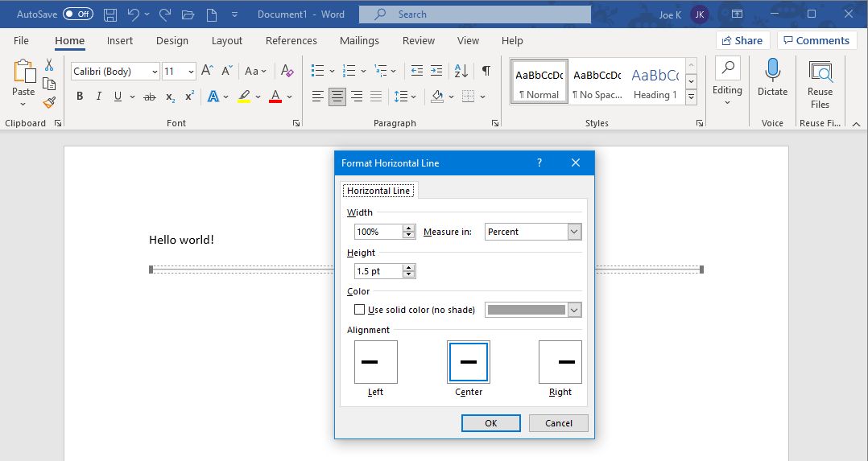Click the Dictate microphone icon

772,70
